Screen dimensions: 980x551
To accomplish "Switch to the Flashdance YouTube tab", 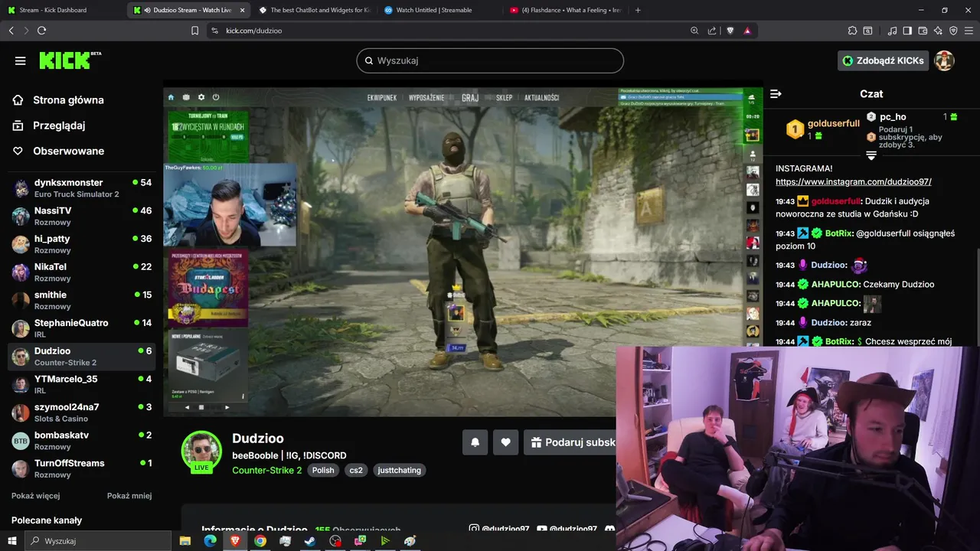I will point(565,10).
